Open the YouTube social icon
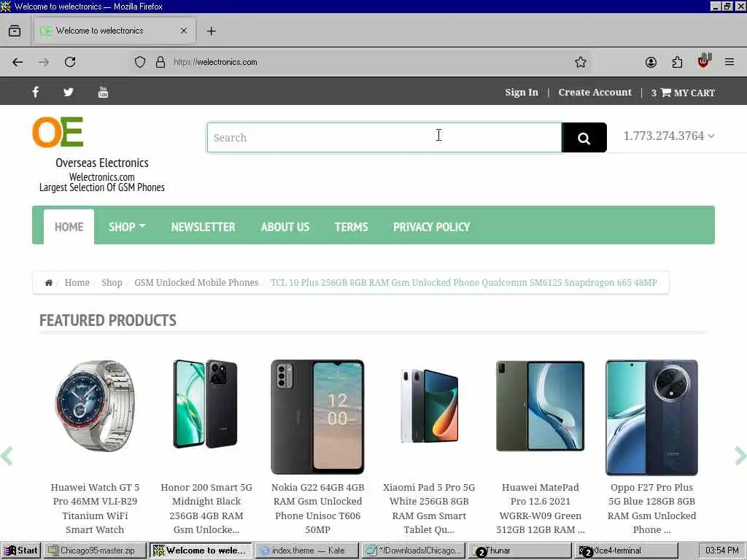 pyautogui.click(x=103, y=92)
